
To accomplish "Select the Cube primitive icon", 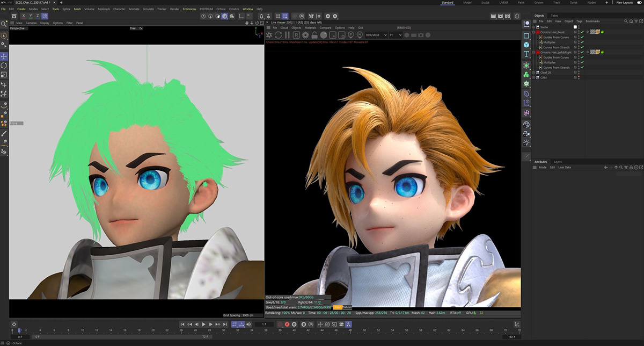I will pos(526,45).
